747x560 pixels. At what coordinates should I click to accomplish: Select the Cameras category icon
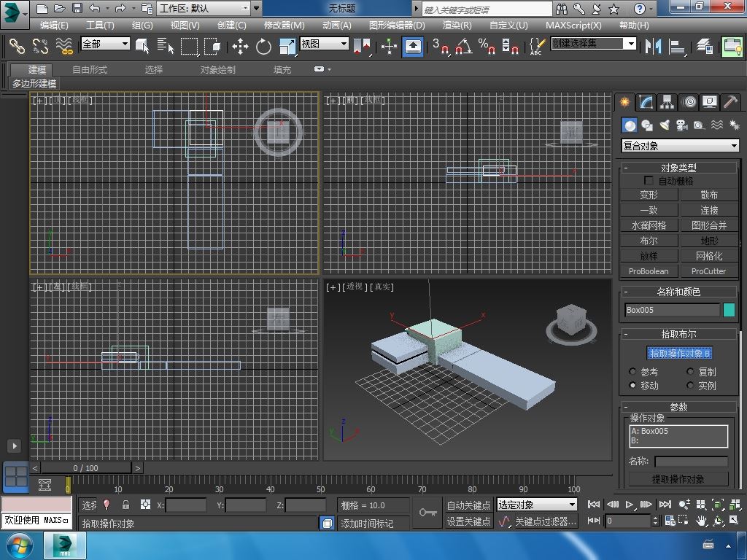tap(681, 125)
